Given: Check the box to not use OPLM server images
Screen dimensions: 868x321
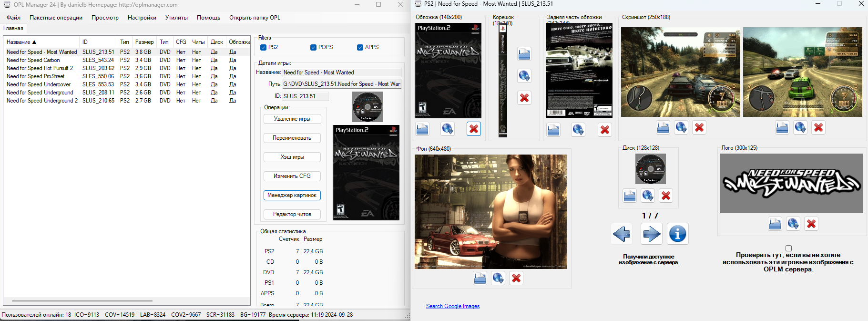Looking at the screenshot, I should 788,248.
